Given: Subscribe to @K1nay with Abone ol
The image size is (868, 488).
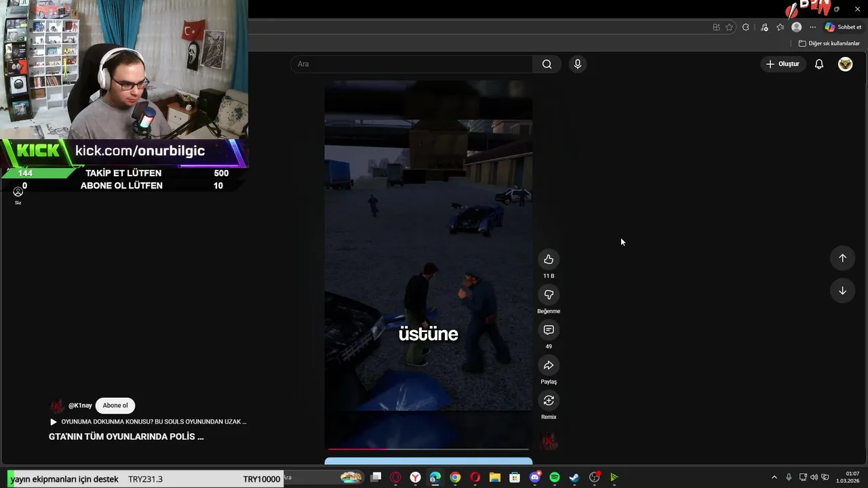Looking at the screenshot, I should pos(115,405).
